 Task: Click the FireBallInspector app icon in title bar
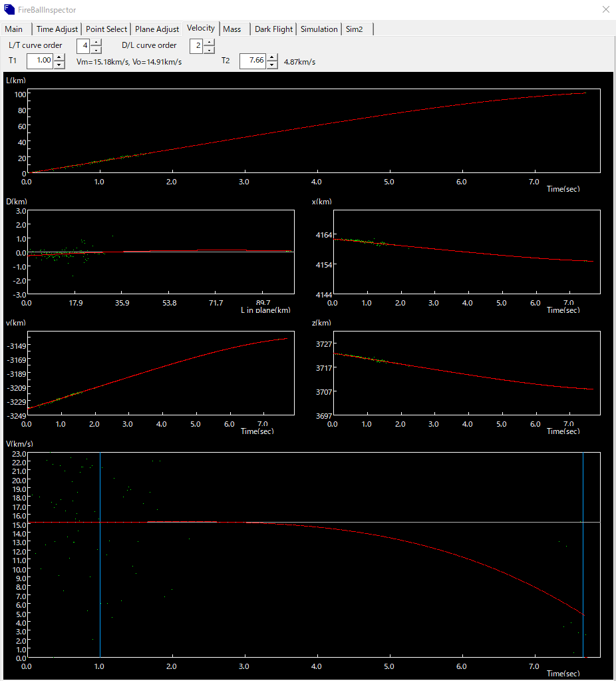pyautogui.click(x=9, y=9)
